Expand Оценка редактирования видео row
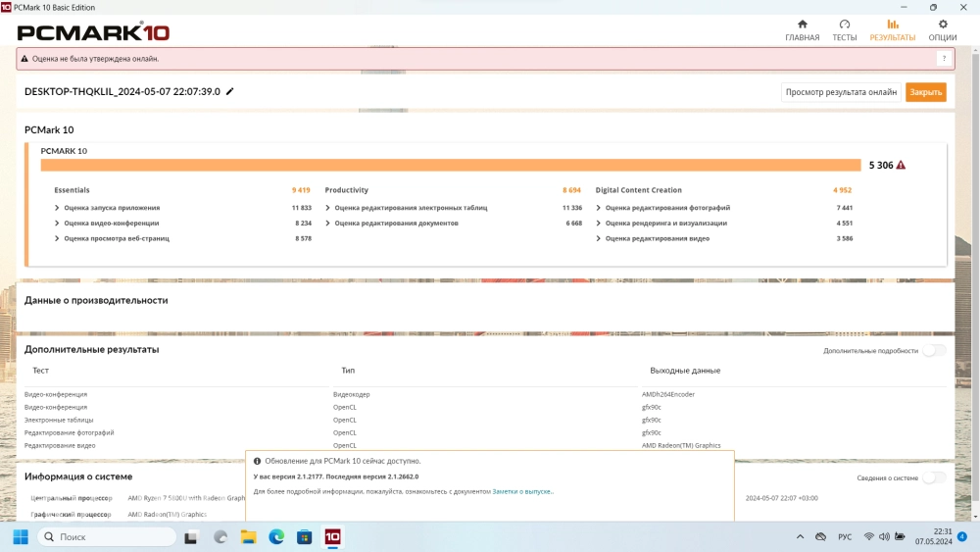Viewport: 980px width, 552px height. pyautogui.click(x=598, y=238)
